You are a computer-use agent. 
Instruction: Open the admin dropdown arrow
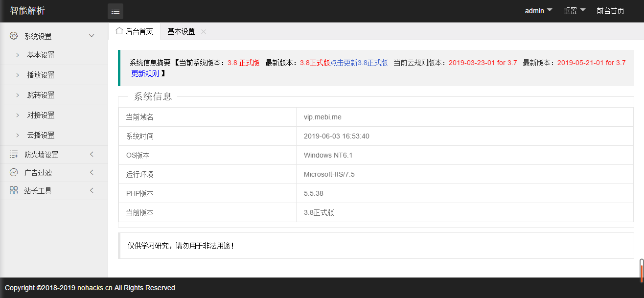pyautogui.click(x=550, y=10)
